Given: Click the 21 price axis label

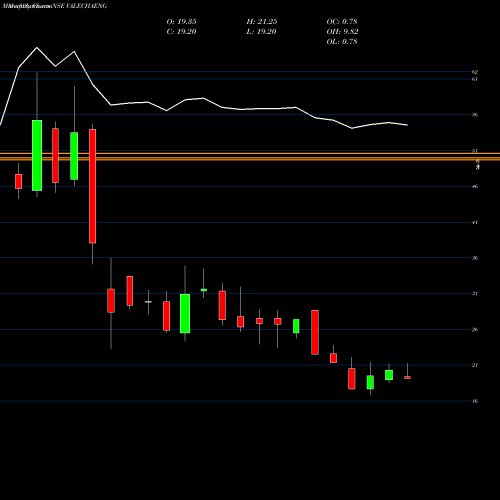Looking at the screenshot, I should point(475,365).
